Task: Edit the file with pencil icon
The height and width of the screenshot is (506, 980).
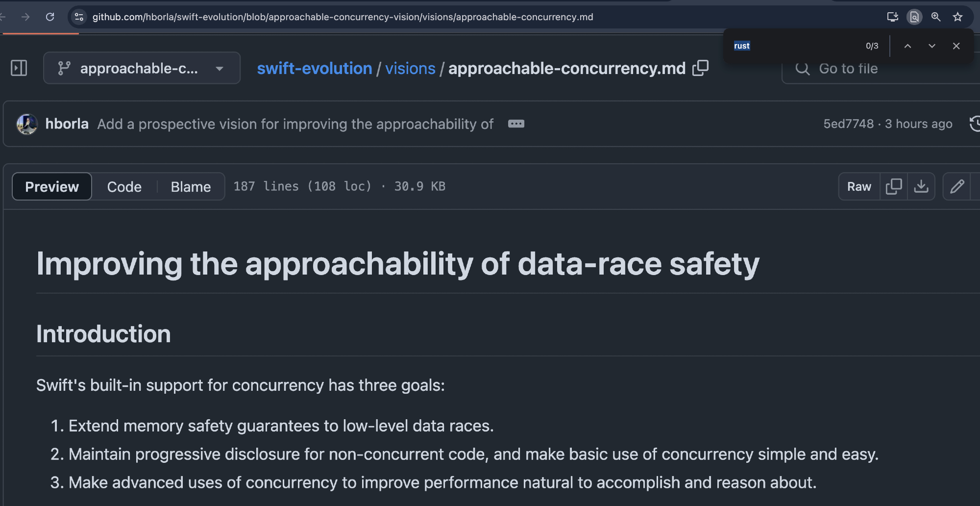Action: pos(957,186)
